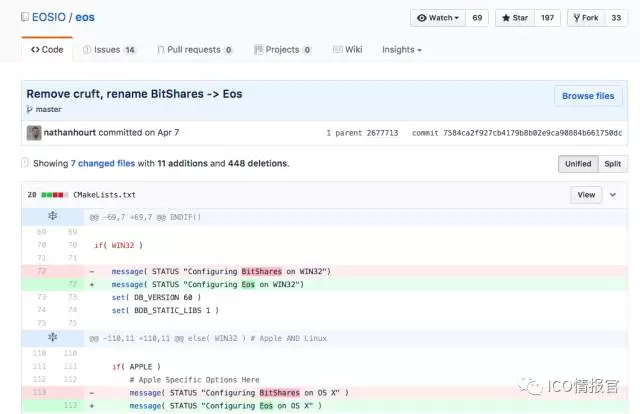This screenshot has width=640, height=414.
Task: Switch to the Code tab
Action: tap(47, 49)
